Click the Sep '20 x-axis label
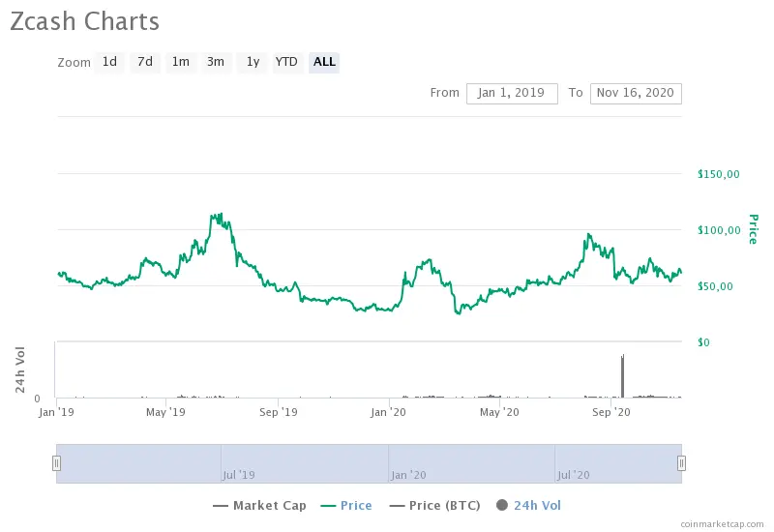Viewport: 774px width, 532px height. coord(611,412)
